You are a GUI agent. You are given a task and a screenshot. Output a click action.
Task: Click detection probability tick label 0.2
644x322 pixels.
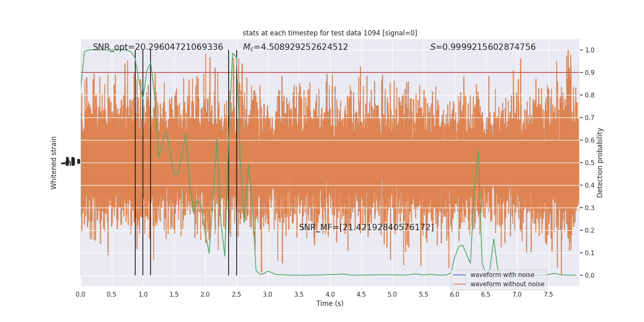[x=590, y=231]
